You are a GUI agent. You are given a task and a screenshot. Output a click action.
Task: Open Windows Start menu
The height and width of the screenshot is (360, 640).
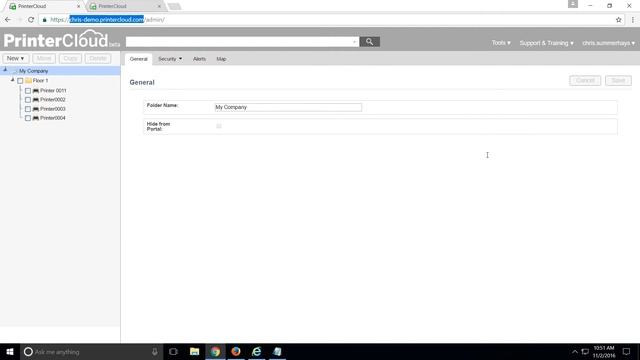point(10,351)
